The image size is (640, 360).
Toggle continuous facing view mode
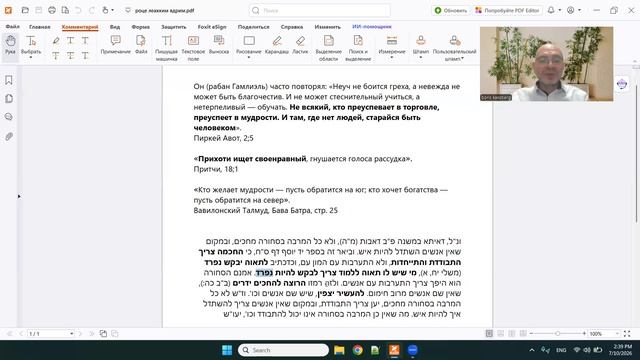[523, 333]
